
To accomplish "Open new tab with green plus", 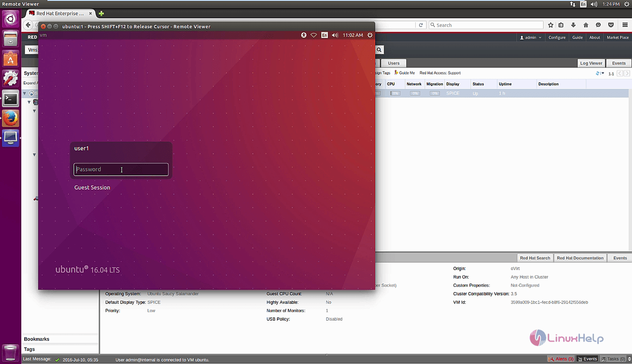I will (101, 13).
